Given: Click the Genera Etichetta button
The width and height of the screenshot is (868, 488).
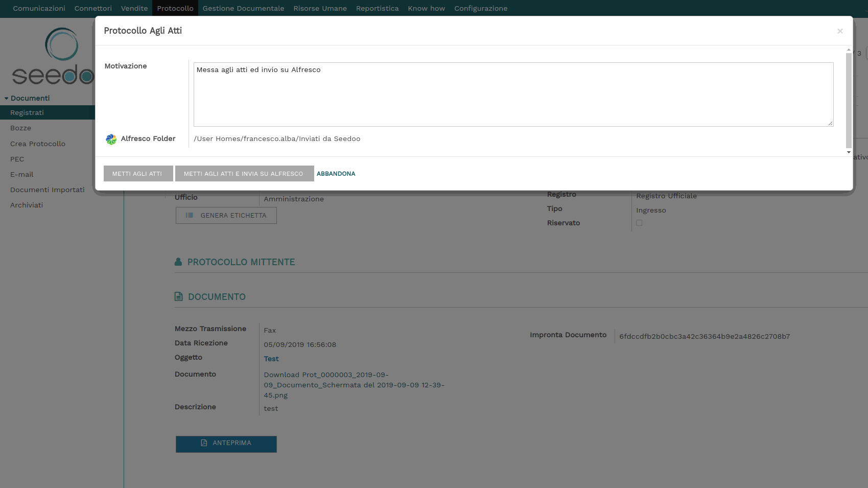Looking at the screenshot, I should (x=226, y=216).
